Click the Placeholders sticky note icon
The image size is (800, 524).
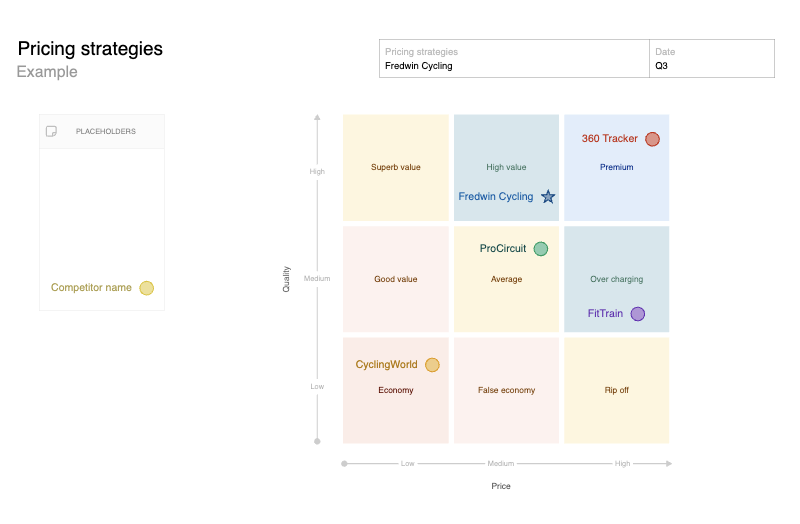coord(51,132)
